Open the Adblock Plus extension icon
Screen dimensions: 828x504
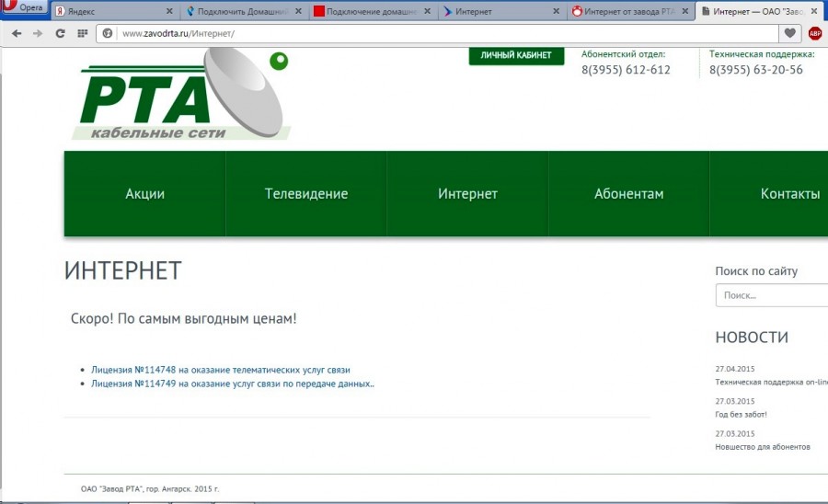point(815,33)
